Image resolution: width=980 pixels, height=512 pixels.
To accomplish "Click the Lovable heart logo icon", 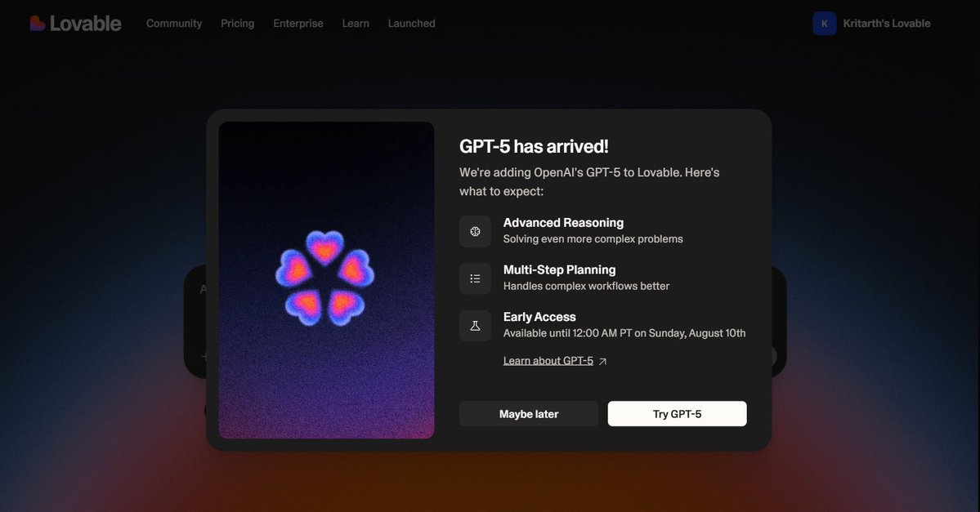I will coord(38,23).
